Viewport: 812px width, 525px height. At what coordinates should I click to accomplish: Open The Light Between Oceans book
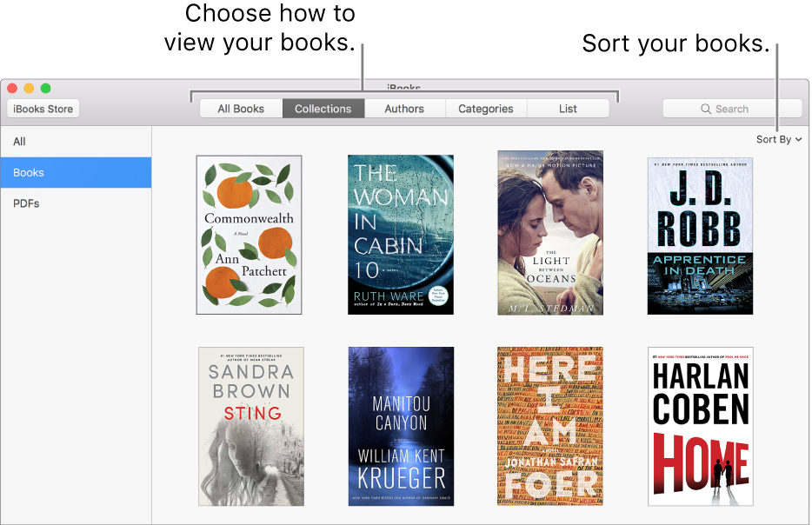[x=550, y=232]
